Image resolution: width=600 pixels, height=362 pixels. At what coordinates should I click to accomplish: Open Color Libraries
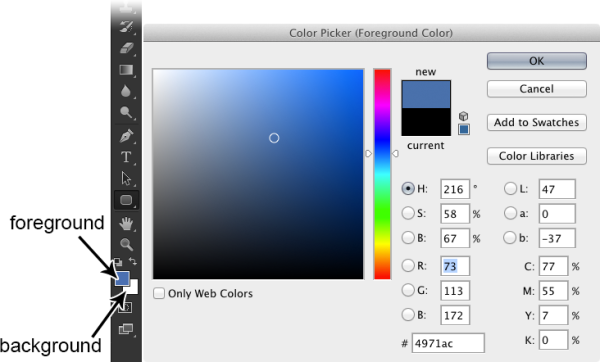[536, 156]
